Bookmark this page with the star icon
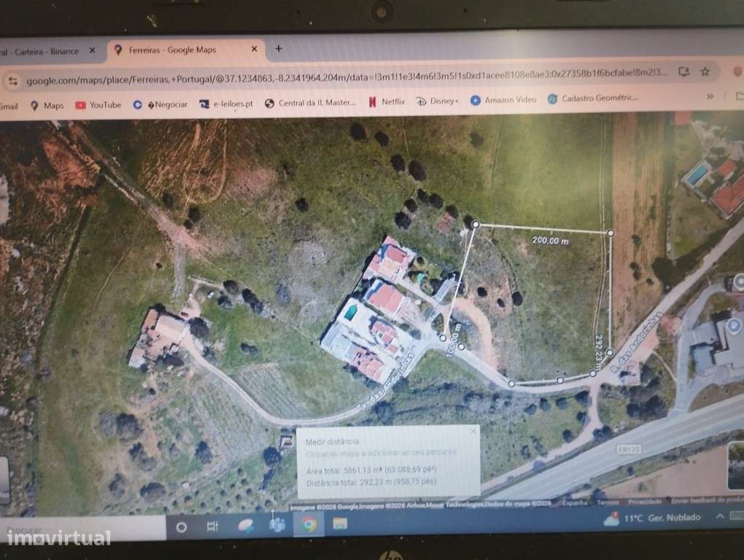The height and width of the screenshot is (560, 744). tap(705, 71)
